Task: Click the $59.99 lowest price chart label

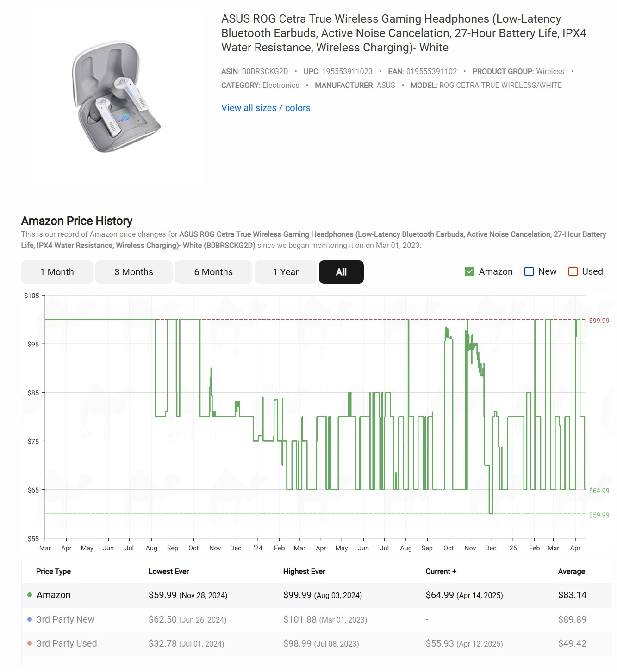Action: coord(599,515)
